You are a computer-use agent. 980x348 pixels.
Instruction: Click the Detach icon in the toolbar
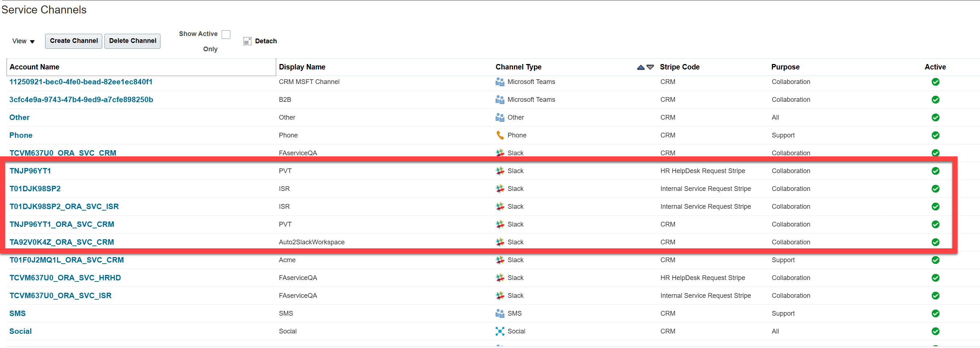coord(247,41)
